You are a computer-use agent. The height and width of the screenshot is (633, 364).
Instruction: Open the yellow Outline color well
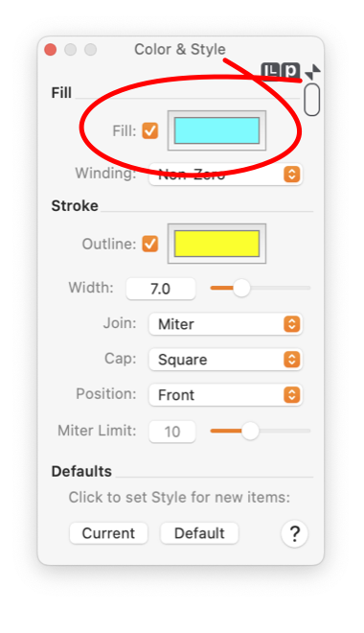pyautogui.click(x=216, y=244)
